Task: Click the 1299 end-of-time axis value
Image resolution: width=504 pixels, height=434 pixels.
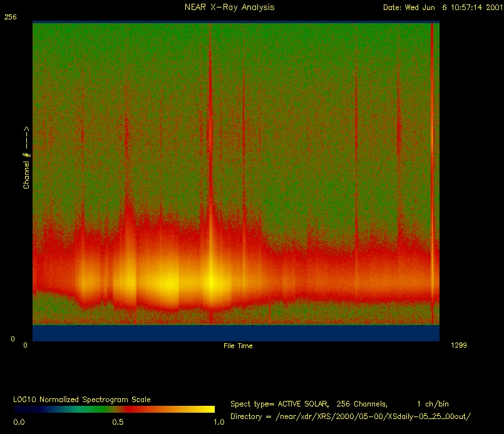Action: coord(458,345)
